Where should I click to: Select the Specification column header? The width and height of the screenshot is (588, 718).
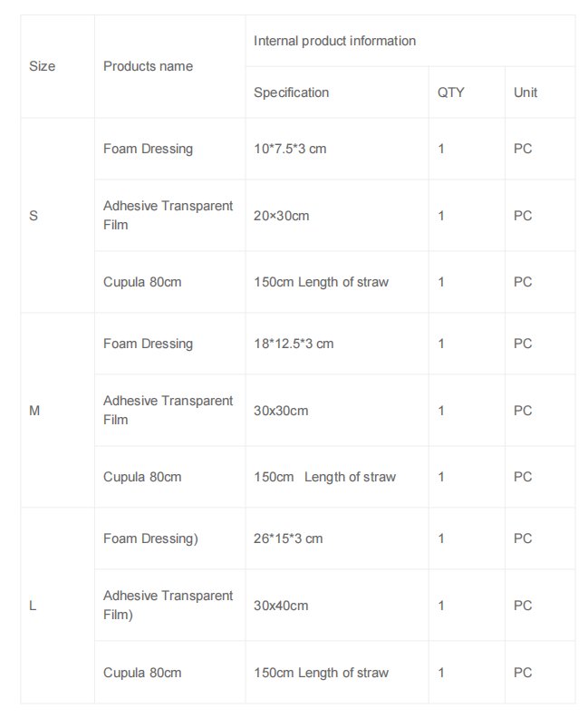click(292, 92)
